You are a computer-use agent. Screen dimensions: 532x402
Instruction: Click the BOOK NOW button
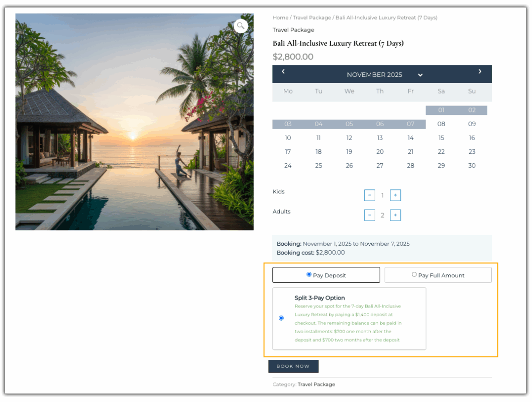click(293, 366)
